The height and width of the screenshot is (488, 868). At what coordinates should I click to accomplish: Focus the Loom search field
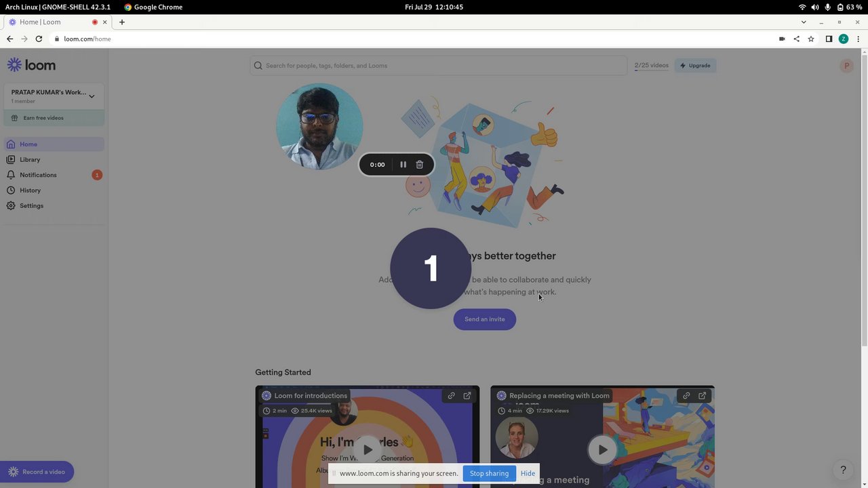(439, 66)
